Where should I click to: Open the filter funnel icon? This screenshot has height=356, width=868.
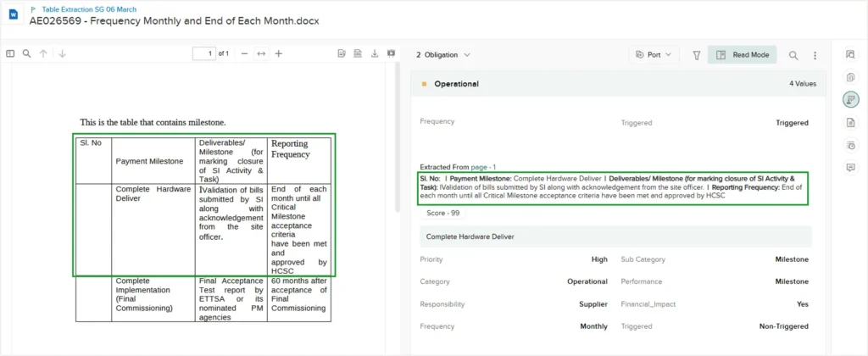click(x=696, y=55)
